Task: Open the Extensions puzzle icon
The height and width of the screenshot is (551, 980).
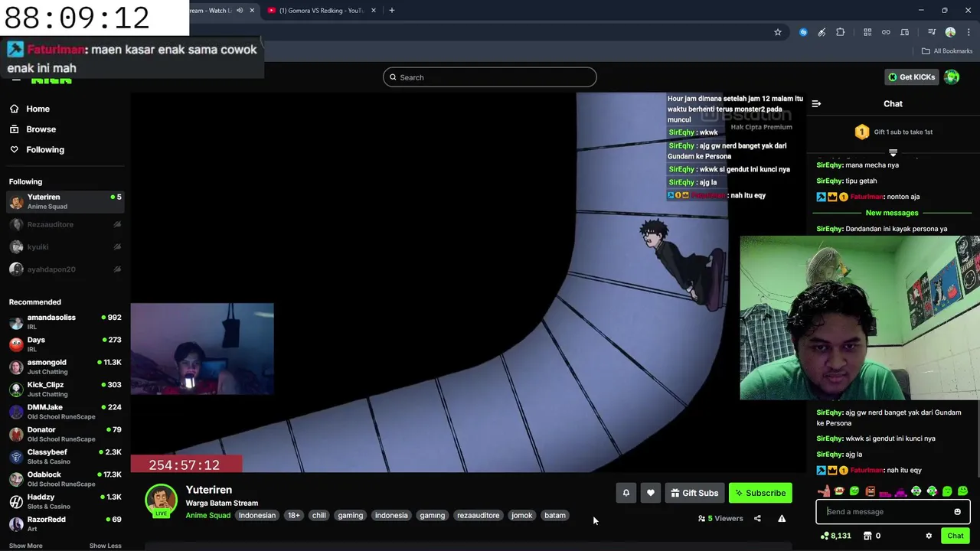Action: point(840,32)
